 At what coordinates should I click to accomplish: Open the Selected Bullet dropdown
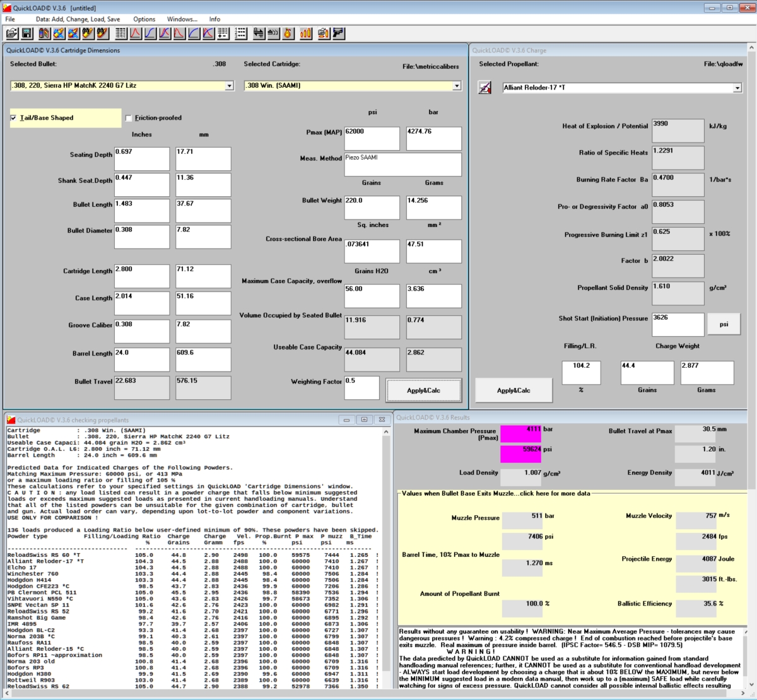tap(230, 86)
